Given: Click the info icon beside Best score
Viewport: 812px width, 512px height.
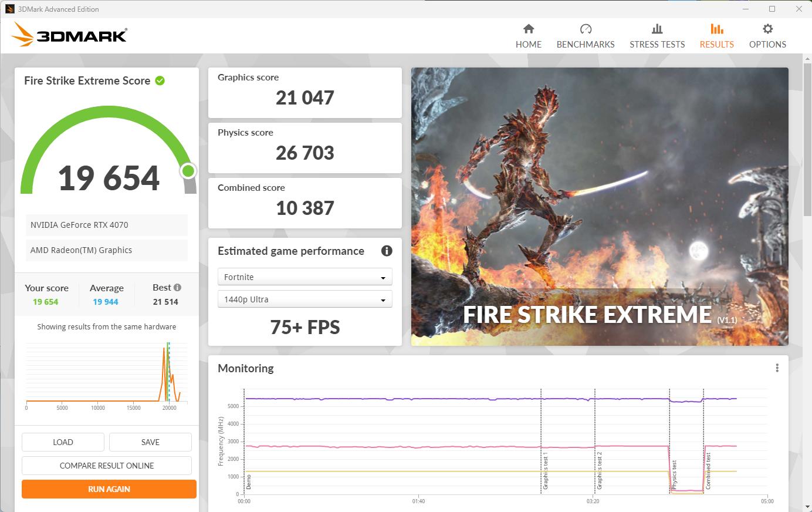Looking at the screenshot, I should pos(177,287).
